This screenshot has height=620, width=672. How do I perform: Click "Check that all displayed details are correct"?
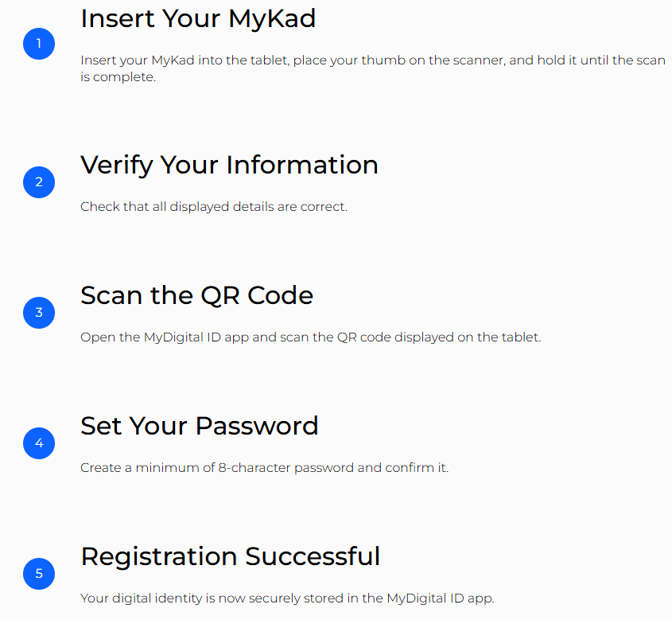pyautogui.click(x=213, y=207)
